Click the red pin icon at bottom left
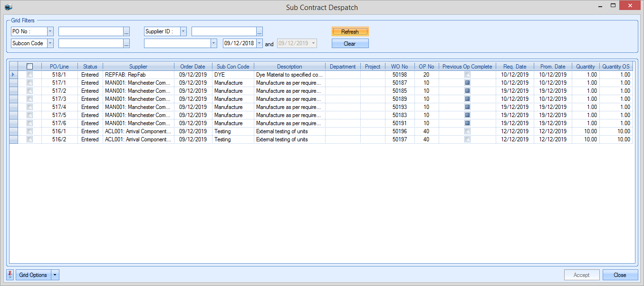 click(10, 275)
